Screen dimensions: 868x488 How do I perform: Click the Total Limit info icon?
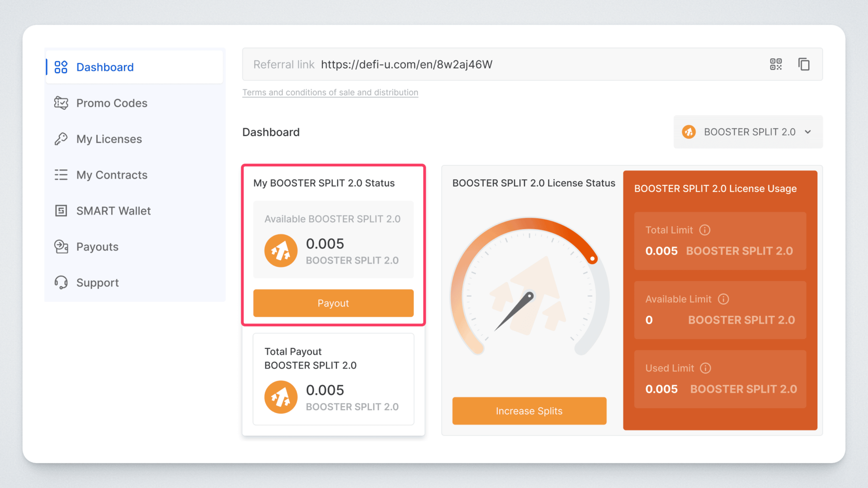[705, 230]
